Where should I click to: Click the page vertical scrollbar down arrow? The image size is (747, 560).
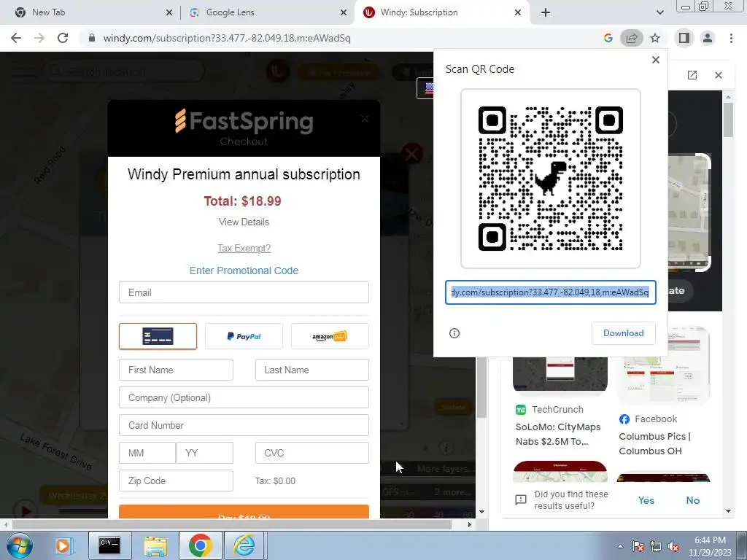coord(481,512)
